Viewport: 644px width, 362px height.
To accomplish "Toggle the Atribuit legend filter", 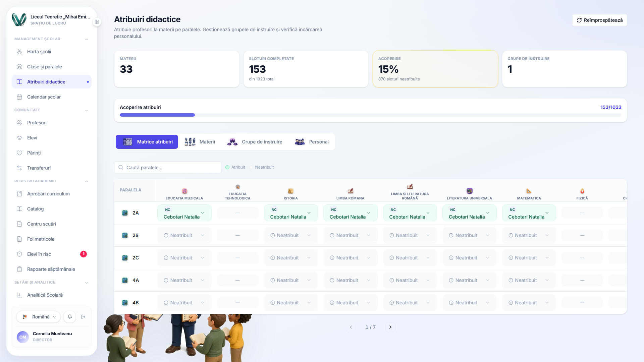I will pos(235,167).
